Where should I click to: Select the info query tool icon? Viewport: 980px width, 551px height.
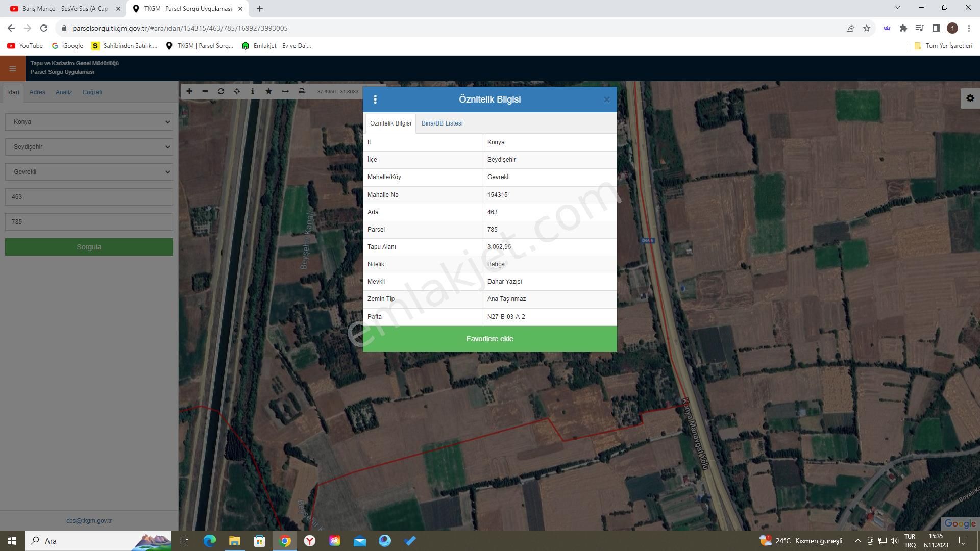(x=253, y=91)
